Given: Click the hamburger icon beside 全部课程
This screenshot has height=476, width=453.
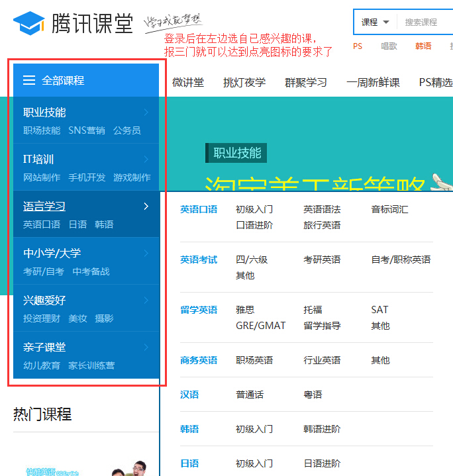Looking at the screenshot, I should point(29,80).
